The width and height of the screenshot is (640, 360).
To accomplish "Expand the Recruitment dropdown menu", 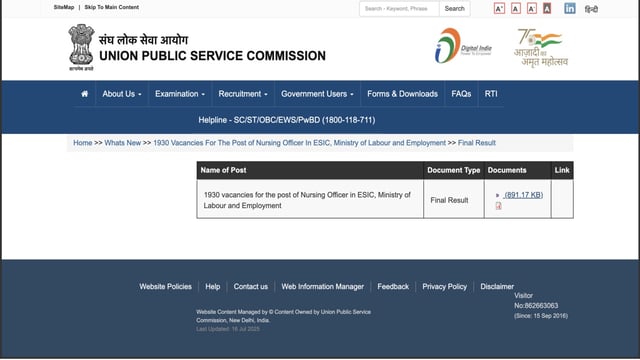I will tap(243, 94).
